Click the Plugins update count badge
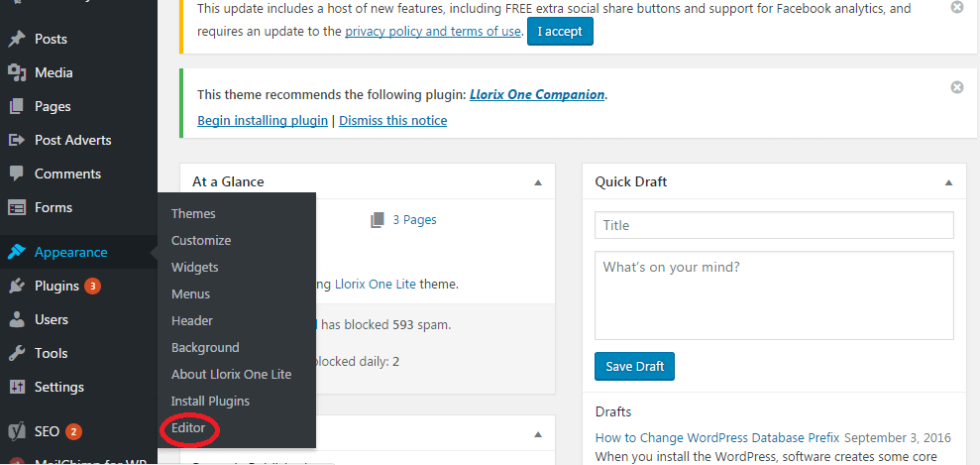The height and width of the screenshot is (465, 980). pyautogui.click(x=92, y=287)
